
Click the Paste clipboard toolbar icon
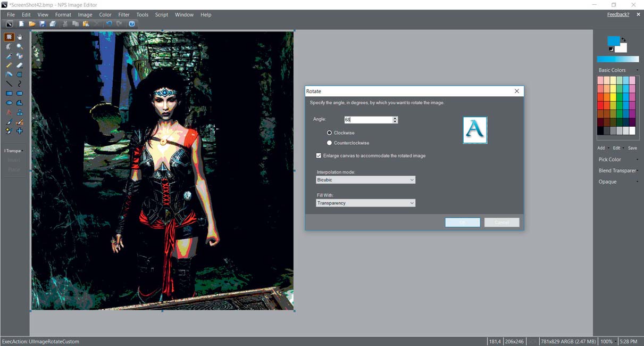coord(86,24)
